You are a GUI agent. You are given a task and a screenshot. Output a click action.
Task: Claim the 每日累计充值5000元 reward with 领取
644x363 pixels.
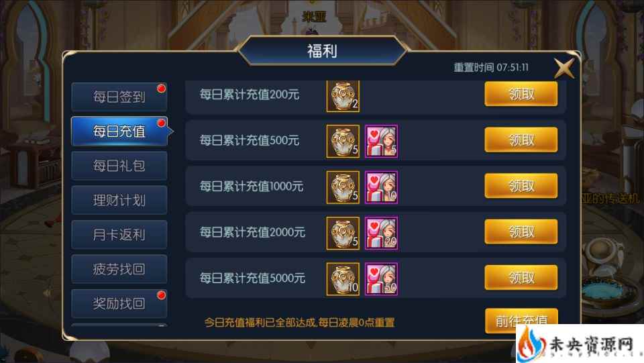point(521,278)
